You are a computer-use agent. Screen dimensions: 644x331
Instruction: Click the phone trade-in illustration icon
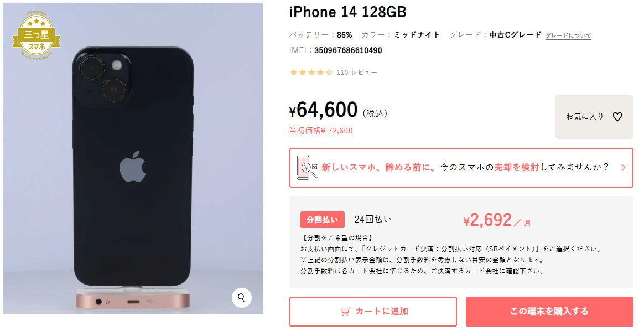coord(307,167)
